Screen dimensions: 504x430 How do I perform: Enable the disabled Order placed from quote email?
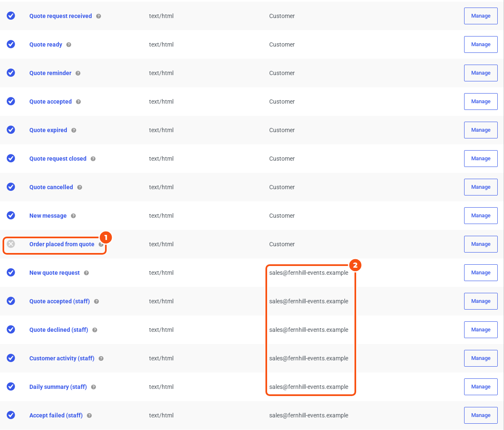tap(11, 244)
